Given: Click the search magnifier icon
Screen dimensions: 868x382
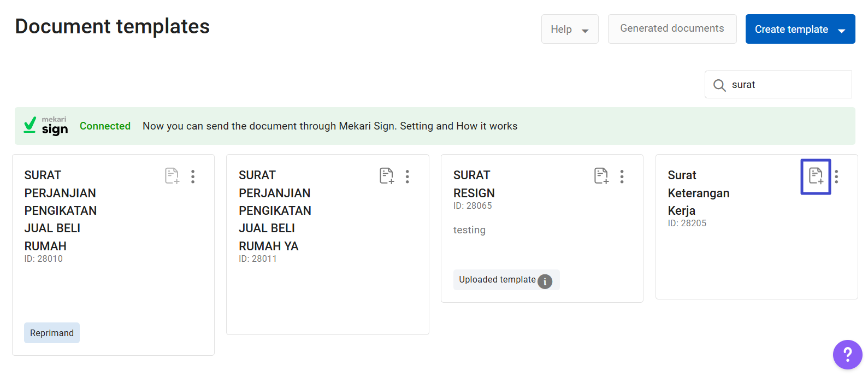Looking at the screenshot, I should (719, 85).
